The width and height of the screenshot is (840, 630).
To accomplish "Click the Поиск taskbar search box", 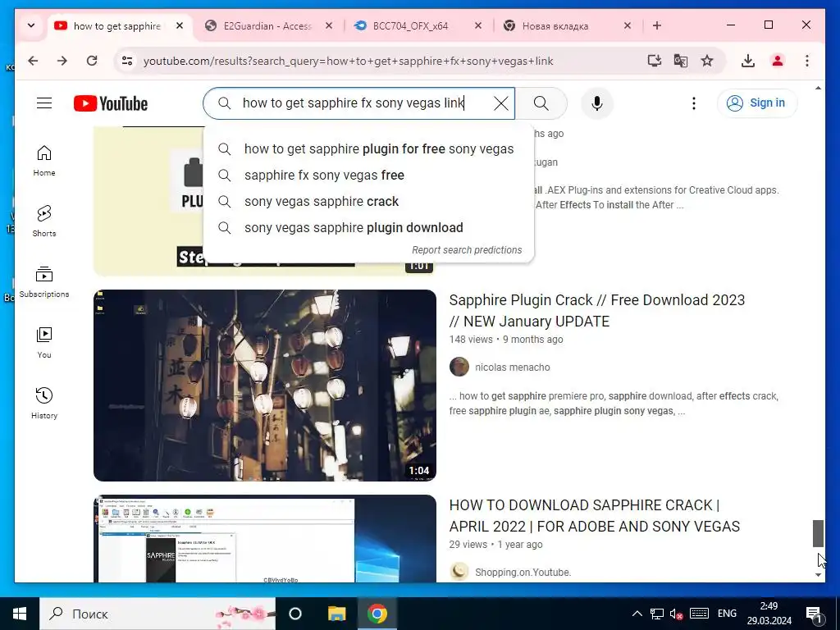I will click(157, 614).
